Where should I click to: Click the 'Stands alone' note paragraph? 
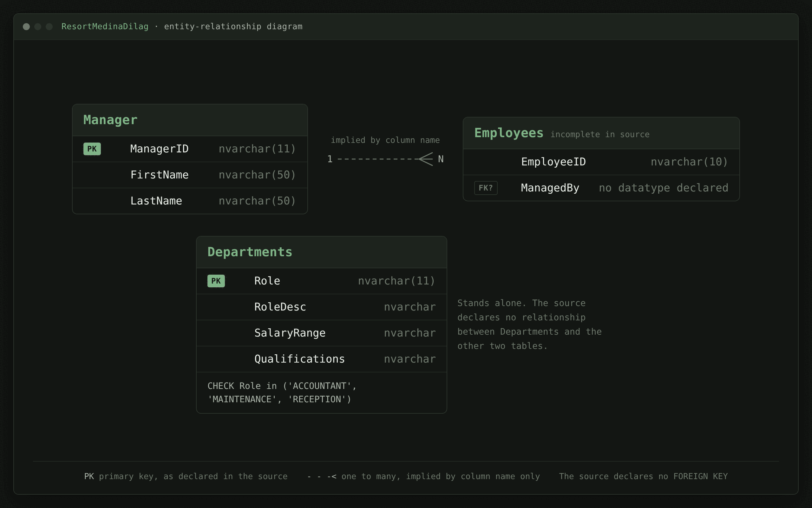[529, 324]
